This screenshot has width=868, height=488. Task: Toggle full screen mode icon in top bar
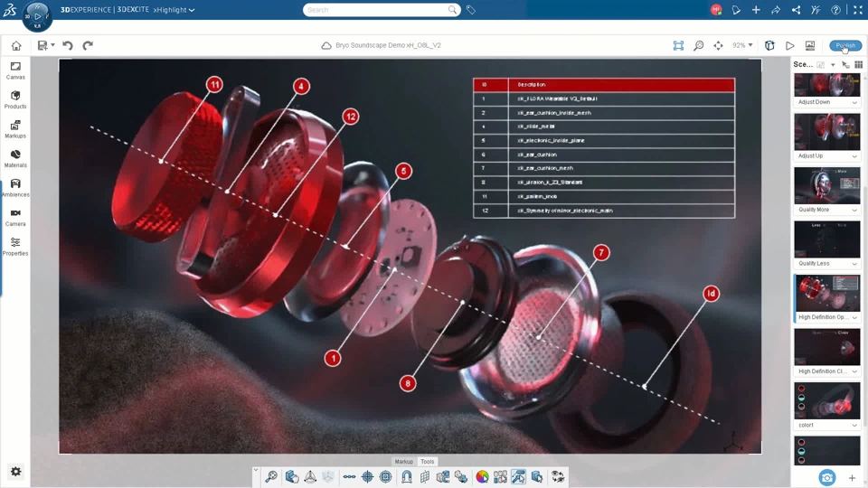[857, 10]
